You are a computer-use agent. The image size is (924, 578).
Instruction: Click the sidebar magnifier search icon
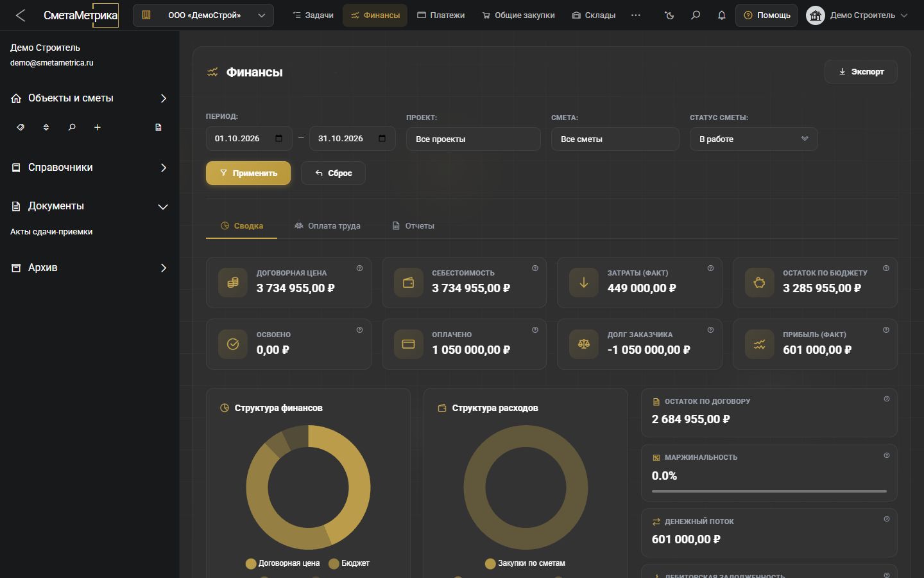(x=72, y=127)
